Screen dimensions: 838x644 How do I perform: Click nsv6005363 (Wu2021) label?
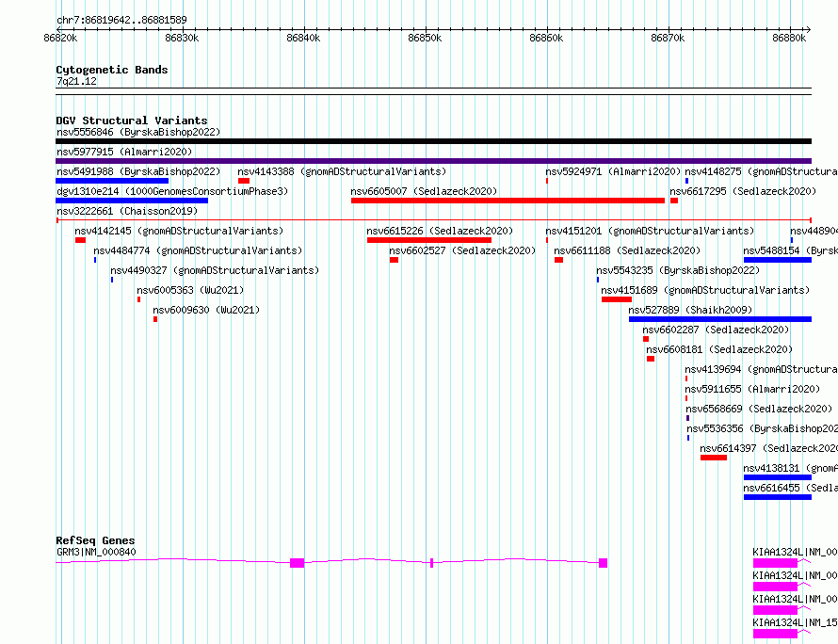point(190,290)
